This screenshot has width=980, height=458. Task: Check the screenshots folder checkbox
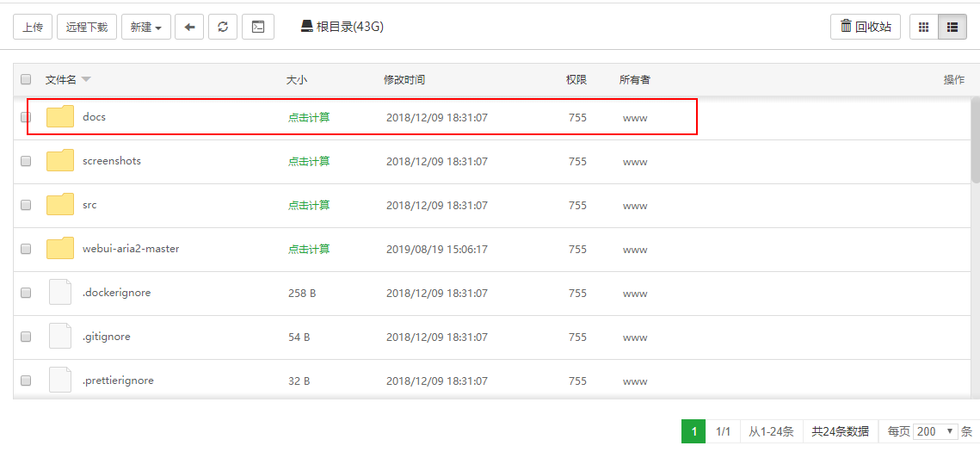(x=26, y=161)
